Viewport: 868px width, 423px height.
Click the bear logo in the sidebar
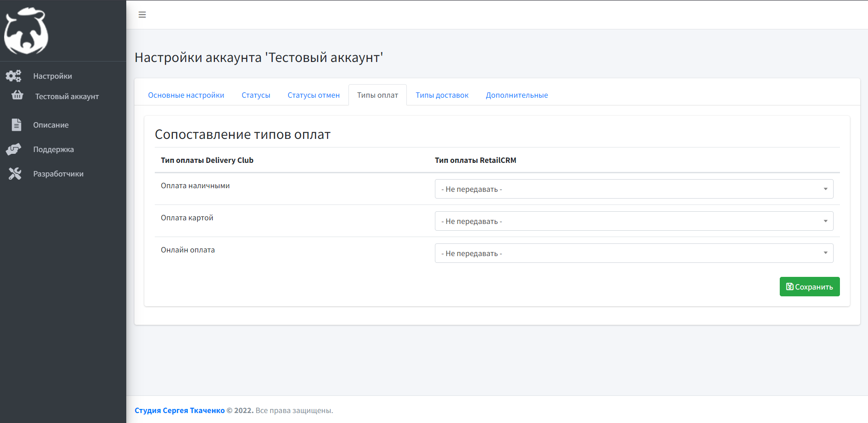click(x=26, y=31)
